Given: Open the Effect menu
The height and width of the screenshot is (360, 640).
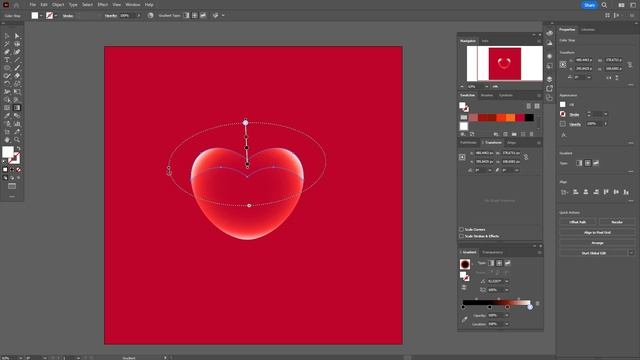Looking at the screenshot, I should 102,5.
